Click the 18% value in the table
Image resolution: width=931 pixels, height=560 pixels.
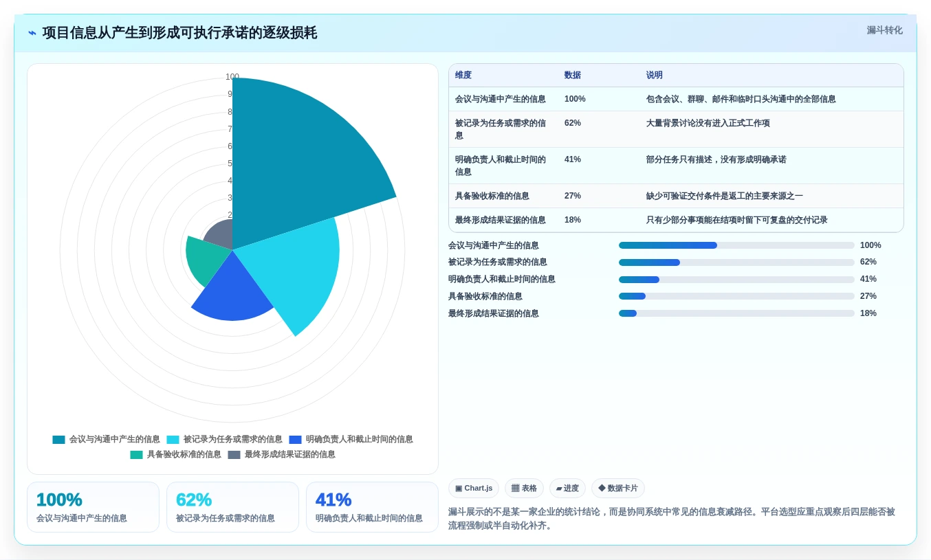(x=573, y=220)
